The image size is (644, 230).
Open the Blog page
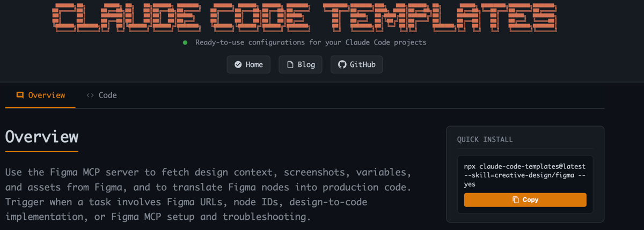coord(301,65)
